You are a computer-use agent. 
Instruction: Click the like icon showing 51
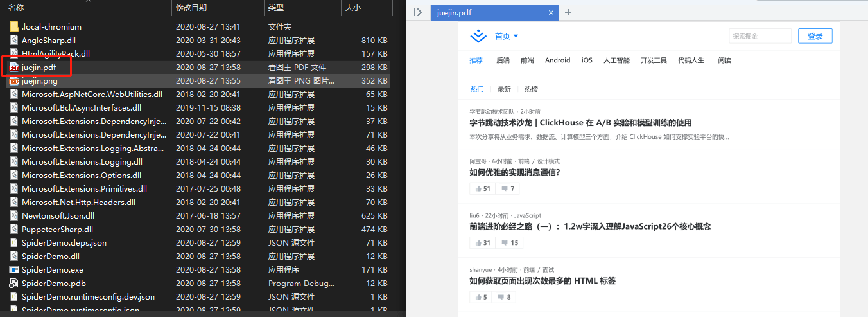coord(478,189)
